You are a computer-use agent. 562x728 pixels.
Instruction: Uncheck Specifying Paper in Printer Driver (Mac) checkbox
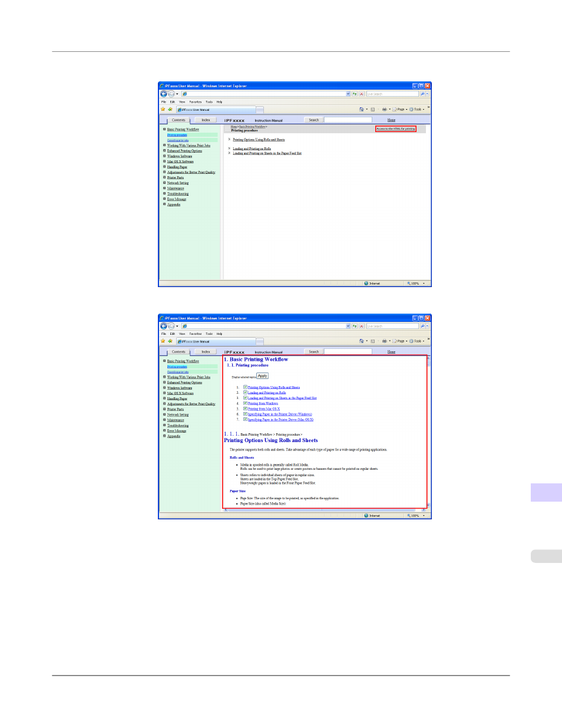(x=245, y=419)
